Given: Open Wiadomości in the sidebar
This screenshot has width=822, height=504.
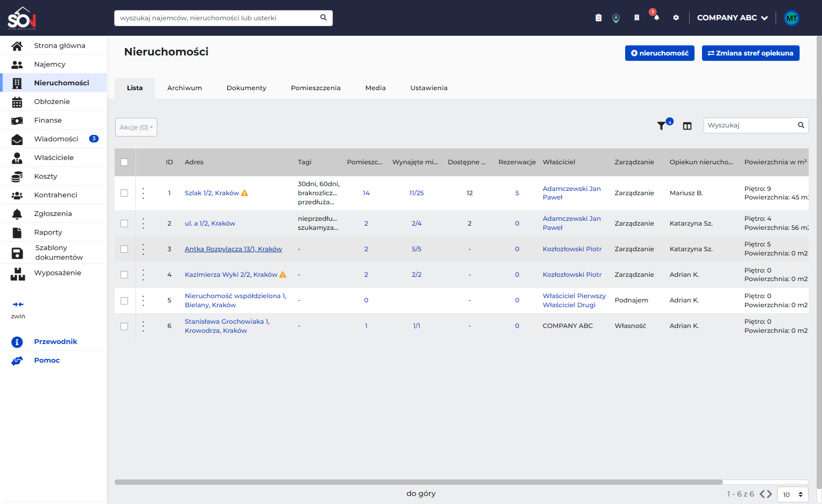Looking at the screenshot, I should coord(53,139).
